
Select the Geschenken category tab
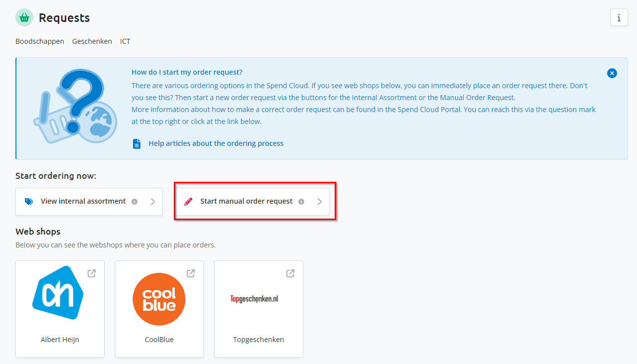(x=92, y=41)
